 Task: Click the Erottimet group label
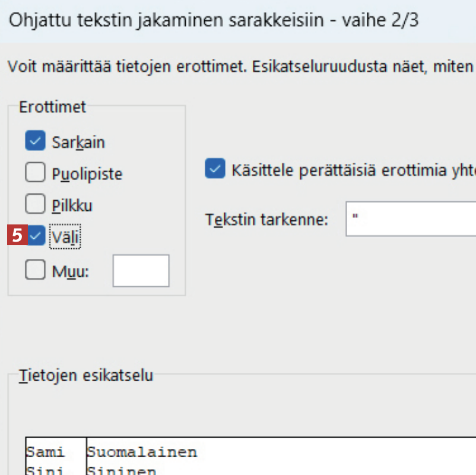click(x=53, y=107)
